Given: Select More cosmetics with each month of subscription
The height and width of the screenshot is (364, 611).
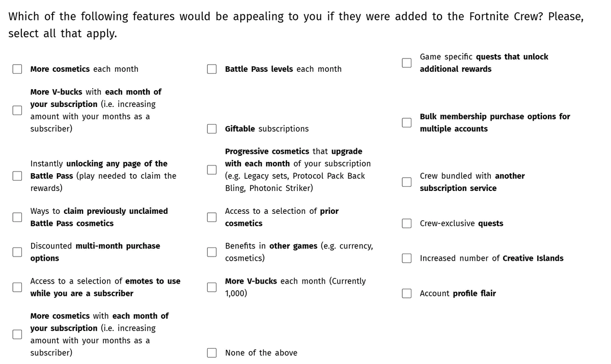Looking at the screenshot, I should point(17,334).
